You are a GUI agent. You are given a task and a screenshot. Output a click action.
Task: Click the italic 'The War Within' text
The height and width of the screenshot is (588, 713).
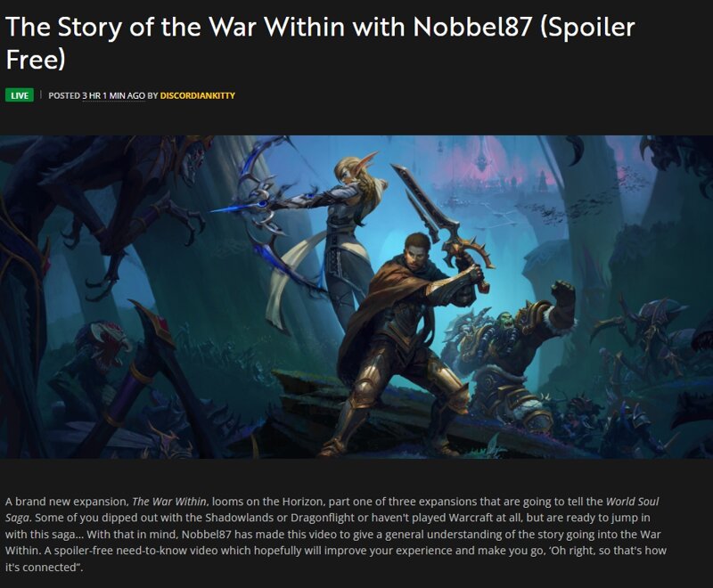tap(169, 502)
